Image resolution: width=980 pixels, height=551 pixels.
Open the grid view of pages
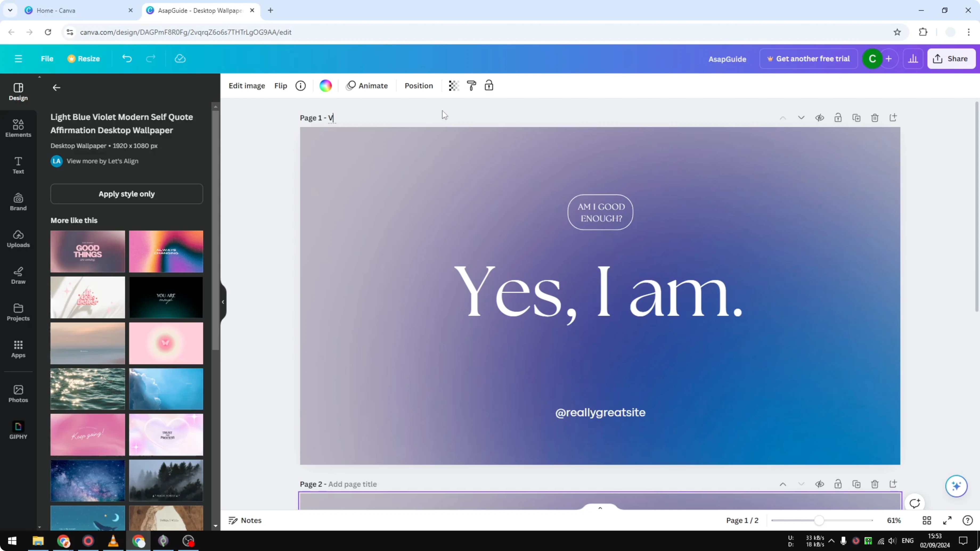click(x=927, y=520)
